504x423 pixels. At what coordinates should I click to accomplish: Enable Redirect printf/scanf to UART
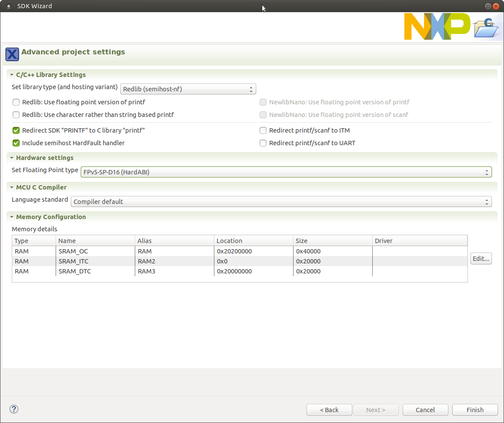[x=263, y=143]
